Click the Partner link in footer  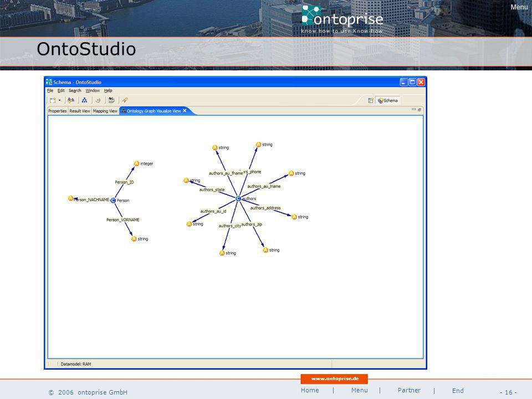409,390
